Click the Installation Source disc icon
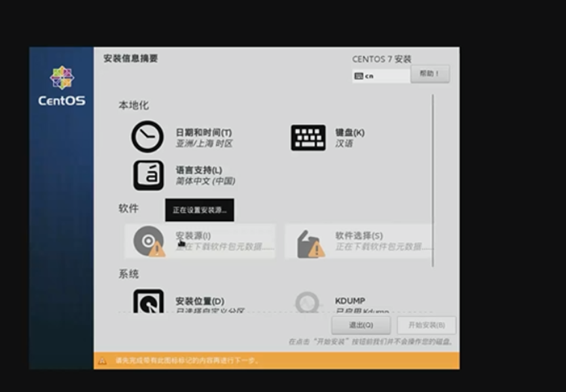This screenshot has width=566, height=392. (x=149, y=241)
